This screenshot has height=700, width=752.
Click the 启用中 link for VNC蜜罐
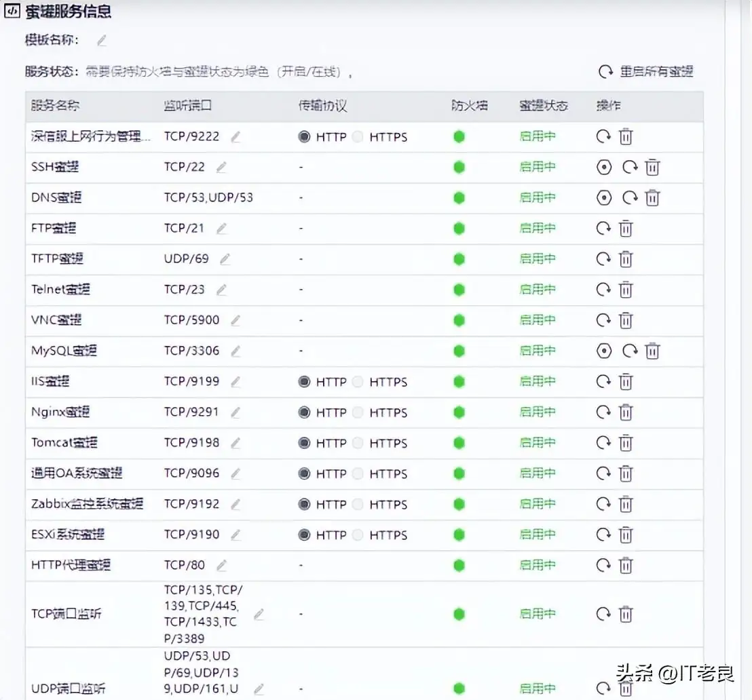538,320
